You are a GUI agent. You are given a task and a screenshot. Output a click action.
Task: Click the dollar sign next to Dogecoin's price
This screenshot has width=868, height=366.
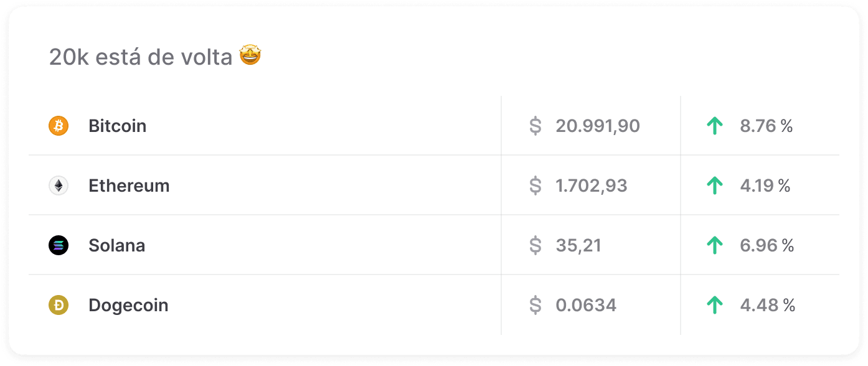(534, 305)
